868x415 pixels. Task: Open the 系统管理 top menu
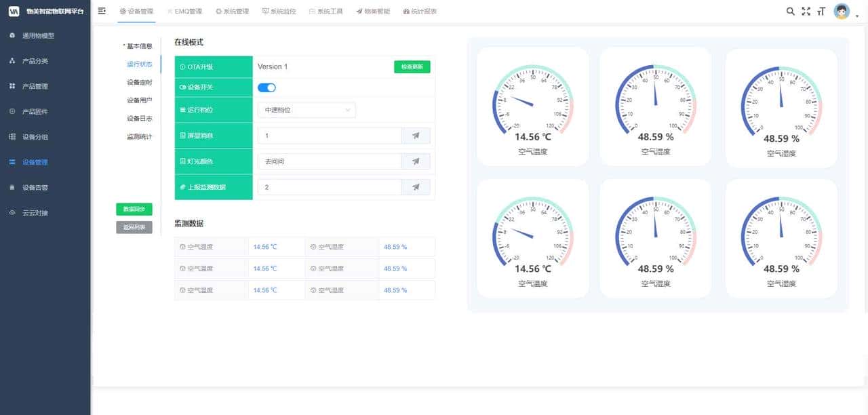232,12
